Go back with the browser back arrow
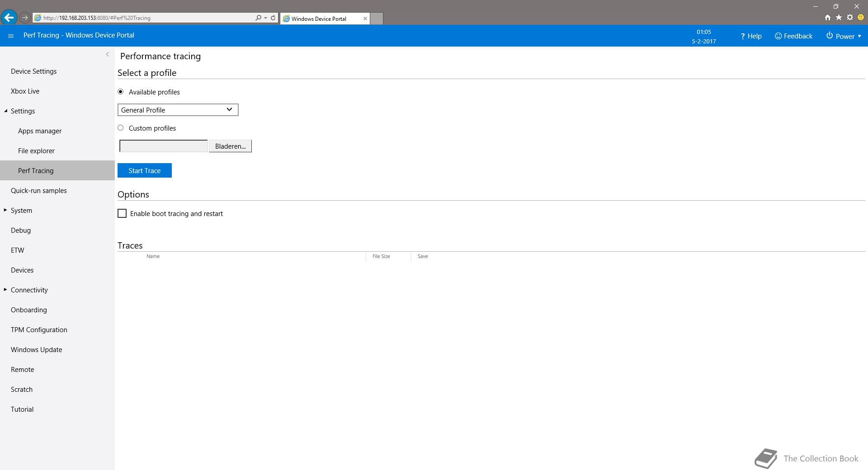This screenshot has width=868, height=470. 9,18
